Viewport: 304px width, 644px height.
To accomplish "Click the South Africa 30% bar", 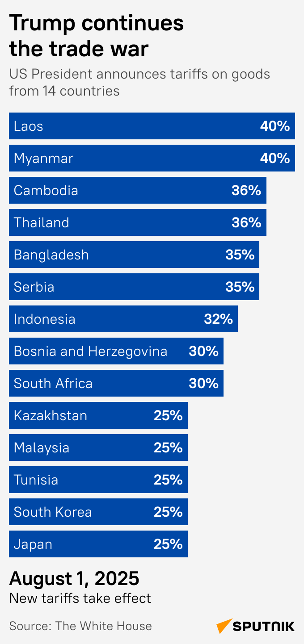I will coord(116,383).
